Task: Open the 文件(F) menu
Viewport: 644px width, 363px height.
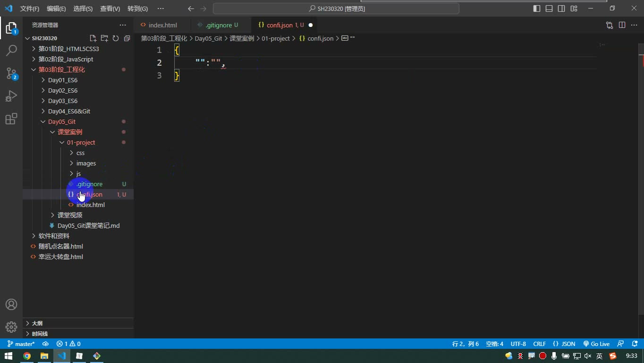Action: pyautogui.click(x=30, y=9)
